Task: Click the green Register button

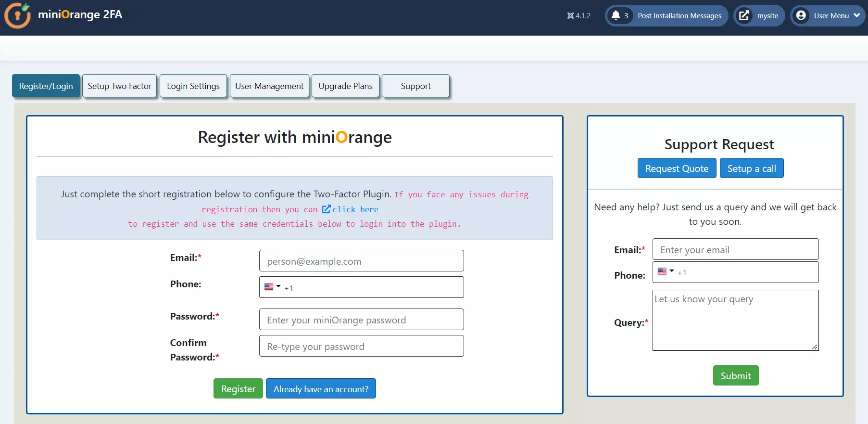Action: click(238, 388)
